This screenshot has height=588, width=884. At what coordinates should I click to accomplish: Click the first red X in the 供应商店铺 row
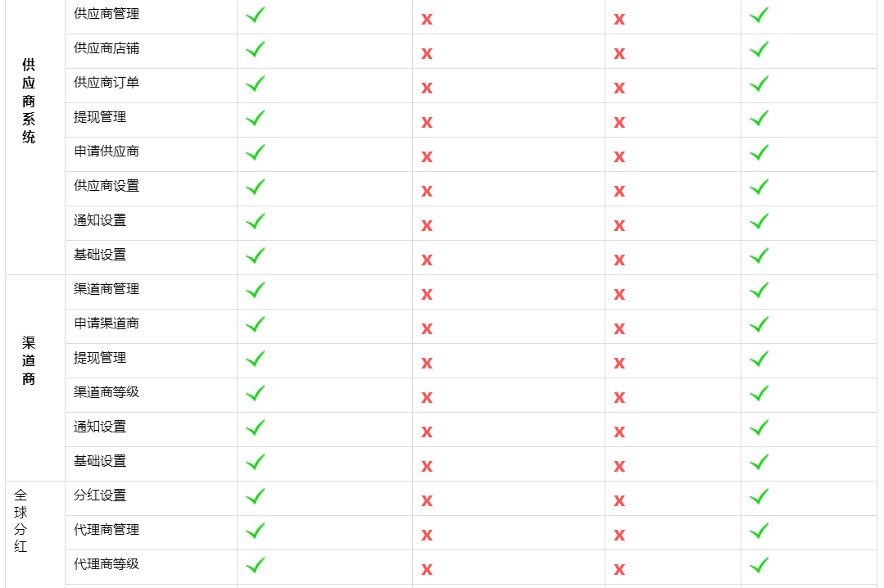427,53
